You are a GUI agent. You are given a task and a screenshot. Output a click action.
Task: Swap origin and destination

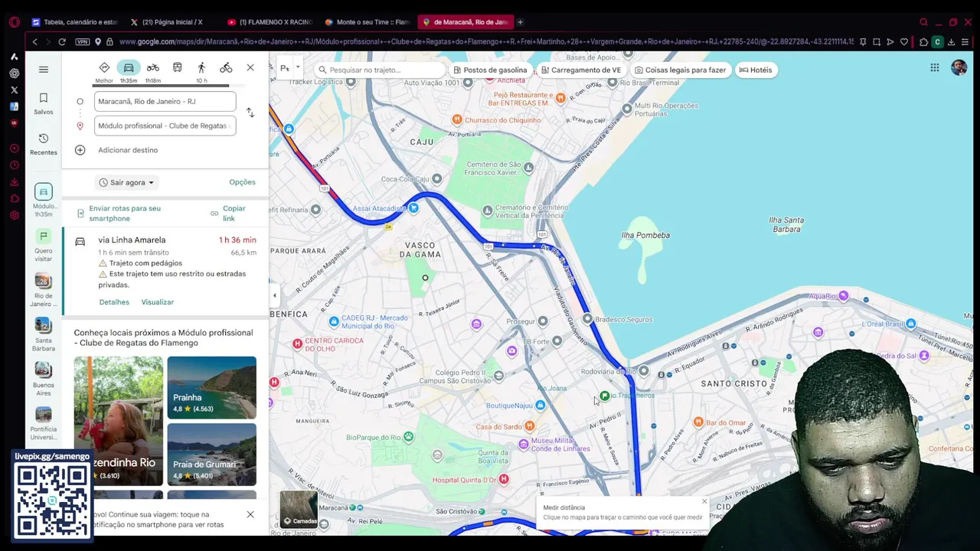point(250,112)
